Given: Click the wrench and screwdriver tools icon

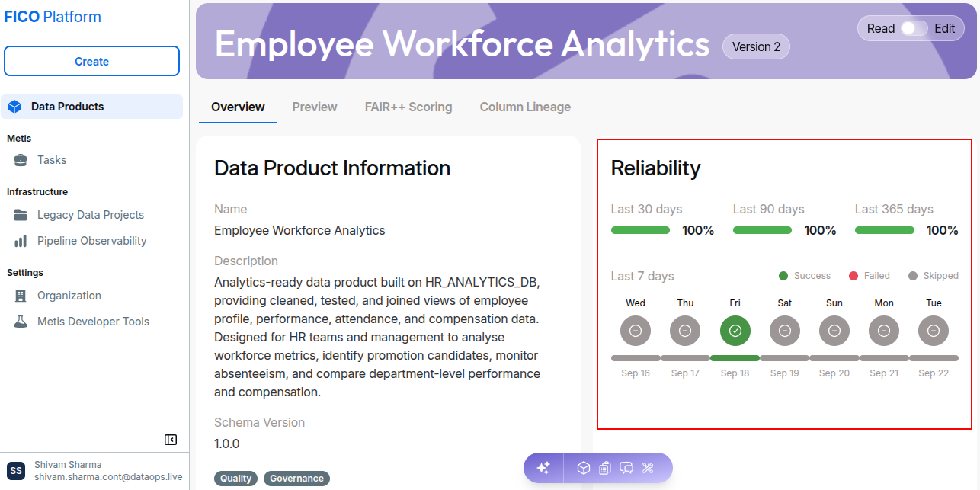Looking at the screenshot, I should (649, 468).
